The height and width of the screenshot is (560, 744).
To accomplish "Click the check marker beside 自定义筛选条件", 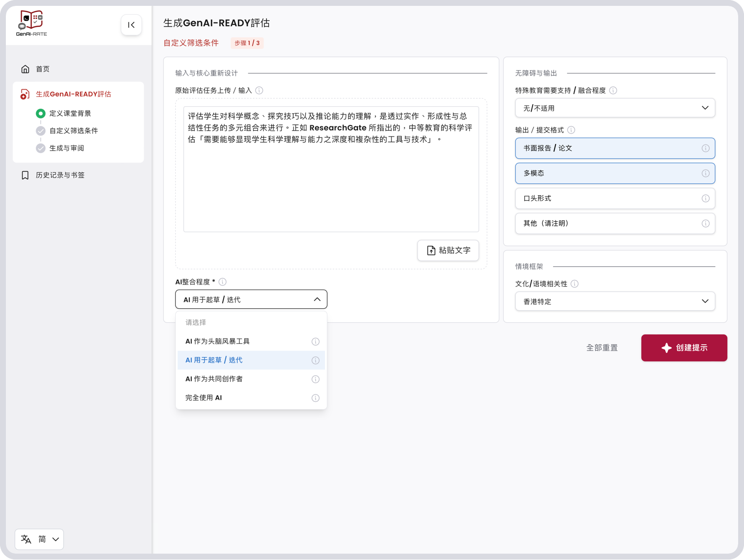I will point(41,131).
